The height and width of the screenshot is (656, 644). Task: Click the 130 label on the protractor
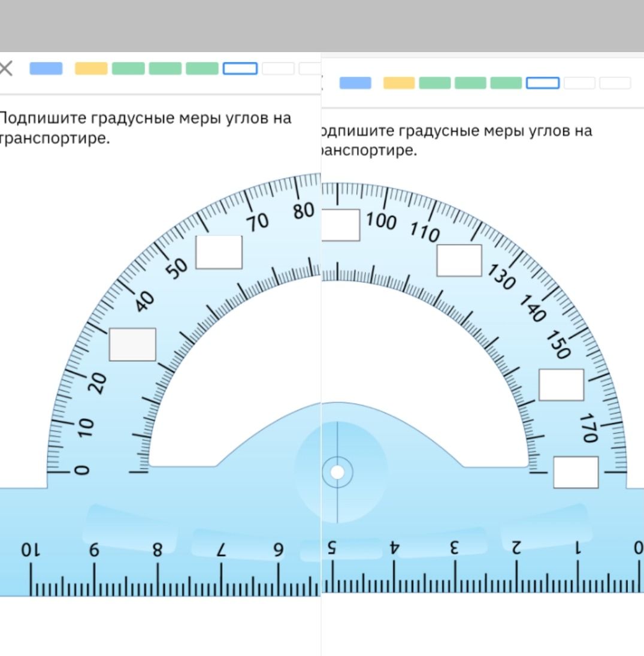(501, 277)
